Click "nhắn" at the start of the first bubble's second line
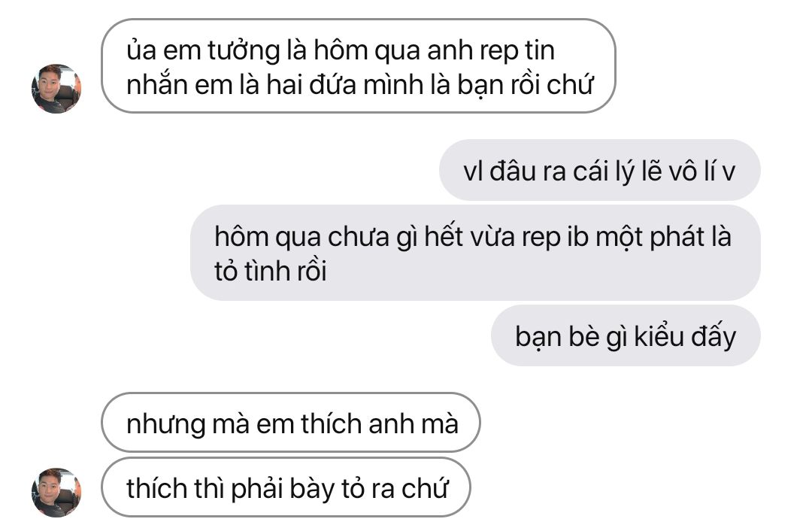The image size is (812, 525). pos(157,85)
